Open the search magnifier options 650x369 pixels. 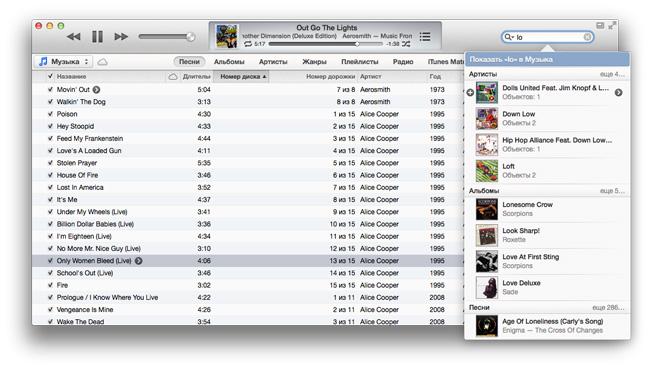click(x=508, y=37)
